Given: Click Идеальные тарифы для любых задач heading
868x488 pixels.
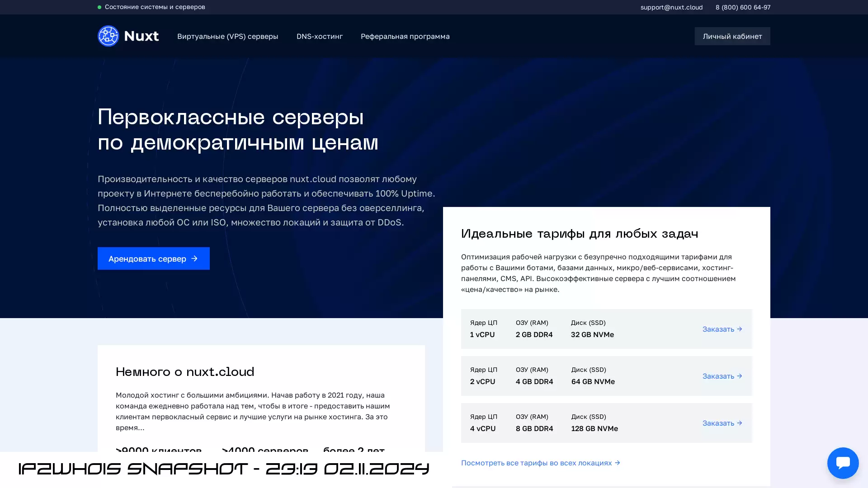Looking at the screenshot, I should point(580,234).
